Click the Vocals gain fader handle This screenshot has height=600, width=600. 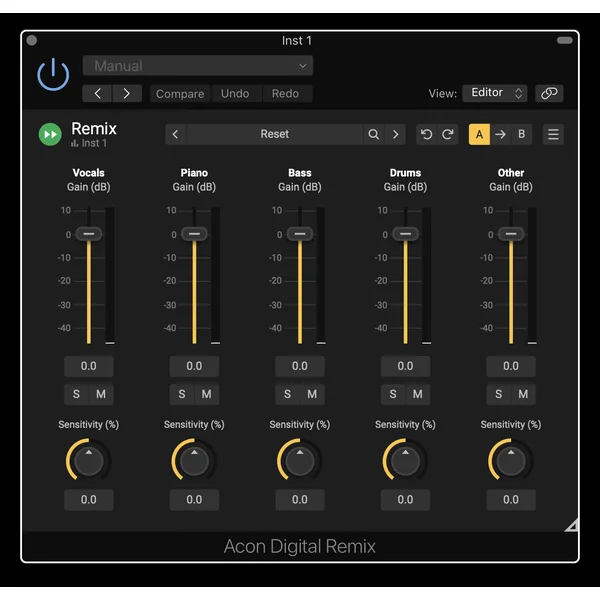pos(89,234)
